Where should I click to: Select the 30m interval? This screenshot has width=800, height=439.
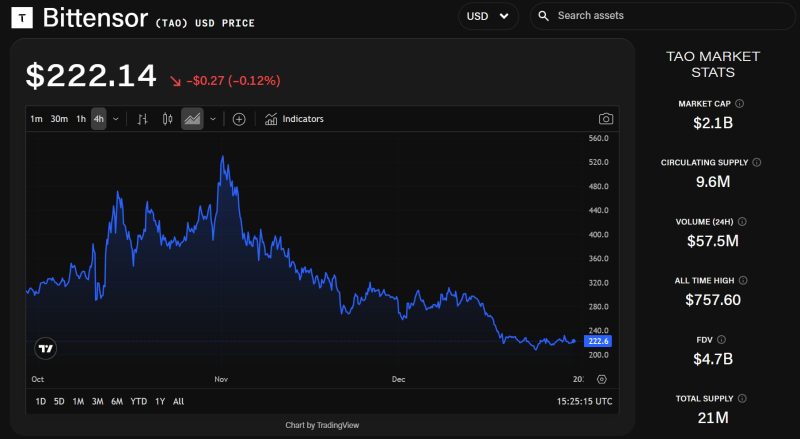point(59,119)
